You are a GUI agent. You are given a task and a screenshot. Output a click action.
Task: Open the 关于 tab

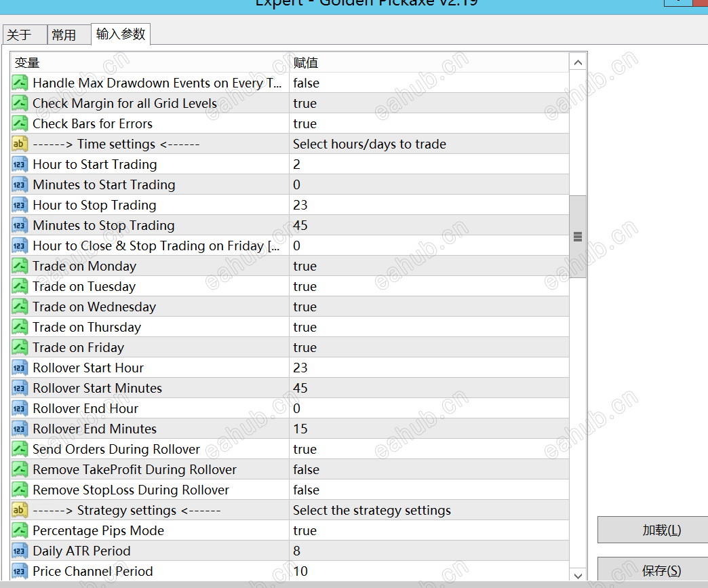click(x=25, y=35)
